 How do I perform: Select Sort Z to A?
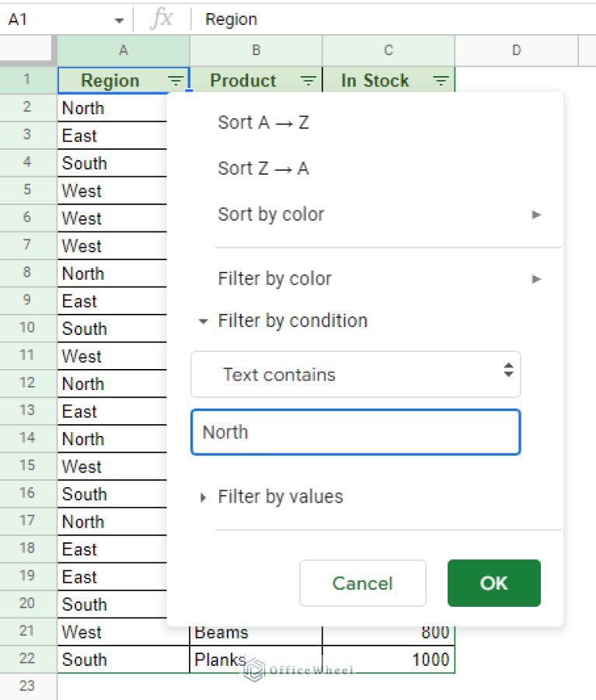[x=263, y=168]
